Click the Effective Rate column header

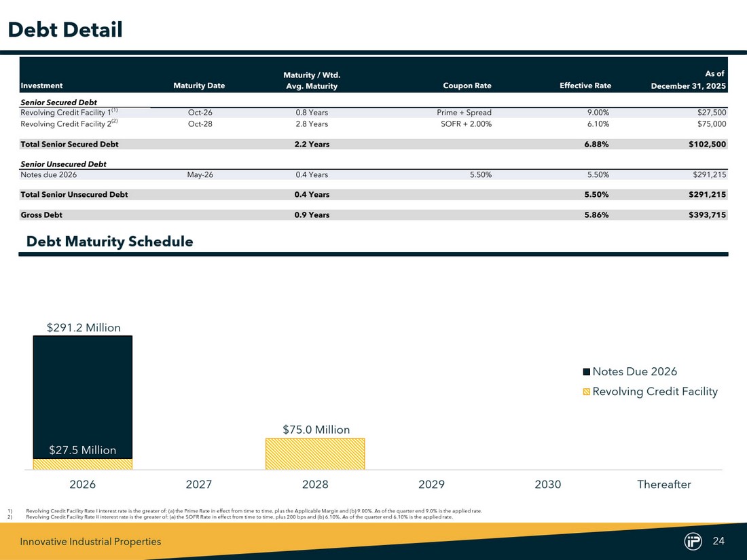click(x=585, y=86)
